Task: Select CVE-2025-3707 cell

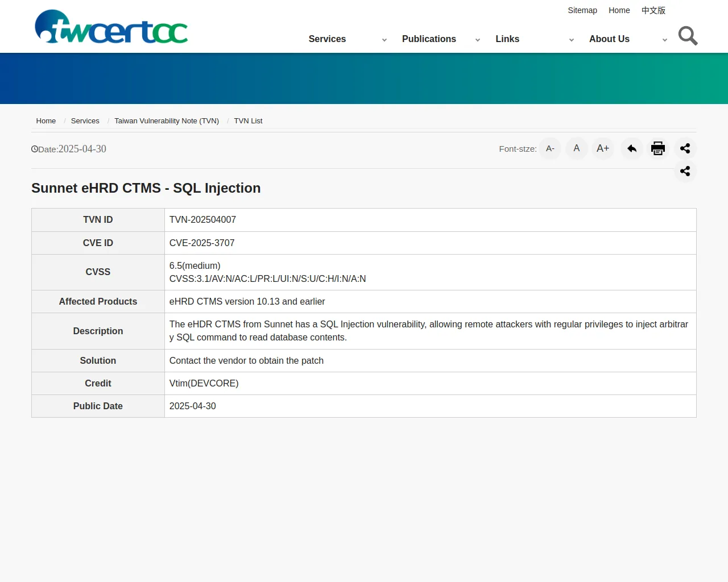Action: (430, 243)
